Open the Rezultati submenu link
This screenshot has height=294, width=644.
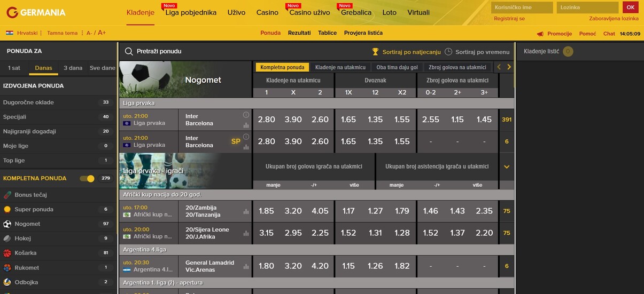click(299, 33)
